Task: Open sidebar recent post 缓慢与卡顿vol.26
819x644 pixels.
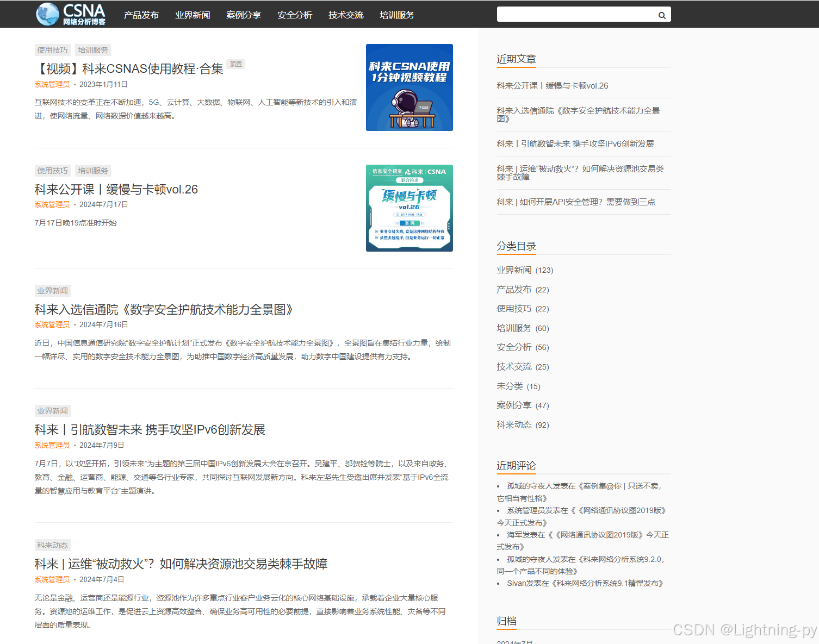Action: [x=553, y=86]
